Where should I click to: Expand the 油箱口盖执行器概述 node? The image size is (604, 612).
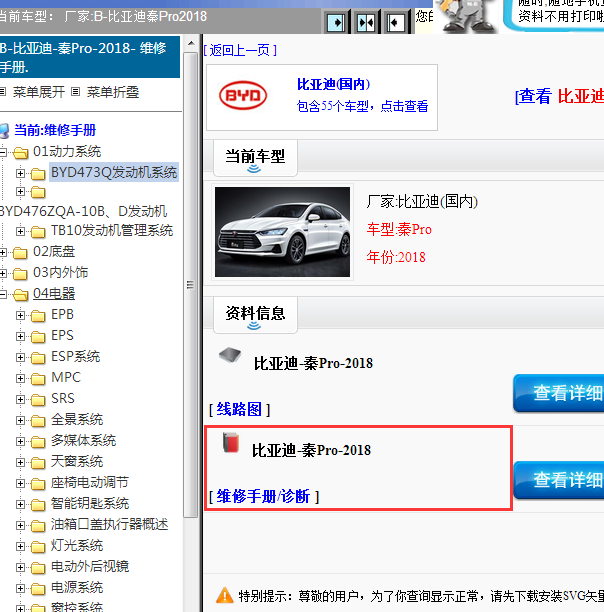(x=20, y=525)
